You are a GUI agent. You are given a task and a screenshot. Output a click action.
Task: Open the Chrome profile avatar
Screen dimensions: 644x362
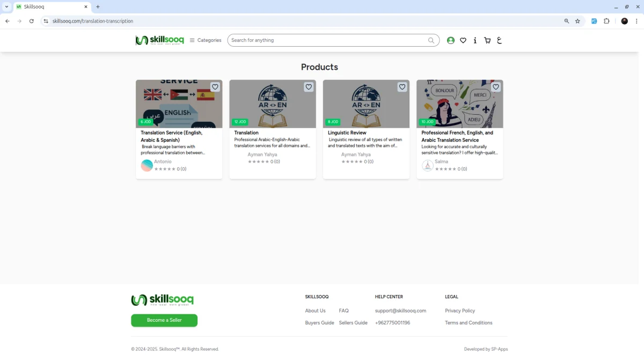pos(624,21)
